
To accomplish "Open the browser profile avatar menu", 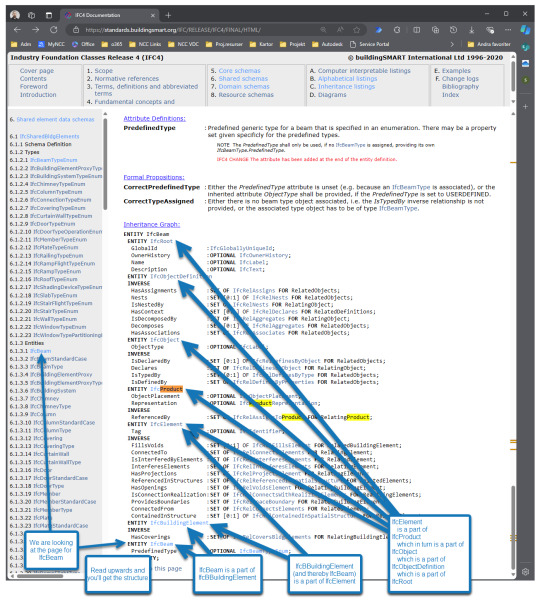I will [x=15, y=15].
